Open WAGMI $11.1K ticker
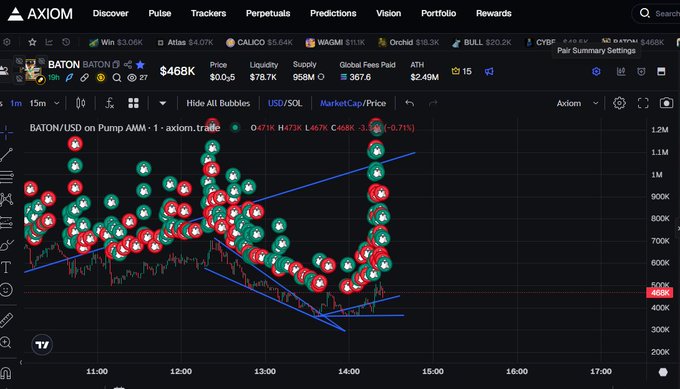Image resolution: width=680 pixels, height=389 pixels. click(335, 42)
